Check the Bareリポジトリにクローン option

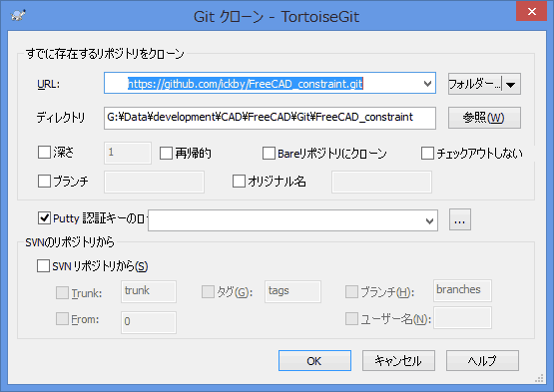click(x=269, y=154)
